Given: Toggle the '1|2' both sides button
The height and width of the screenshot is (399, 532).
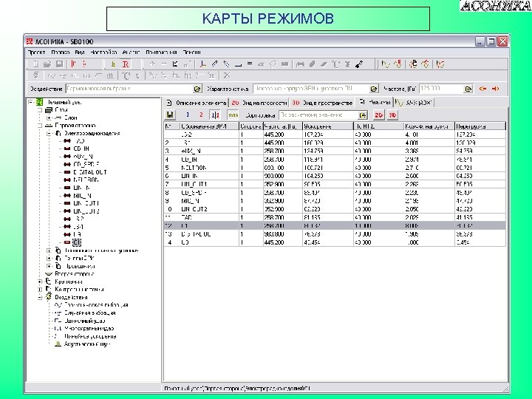Looking at the screenshot, I should click(215, 115).
